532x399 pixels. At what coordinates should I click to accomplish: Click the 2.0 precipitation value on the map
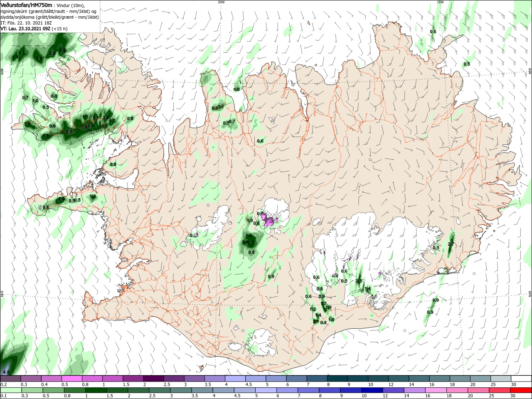62,50
